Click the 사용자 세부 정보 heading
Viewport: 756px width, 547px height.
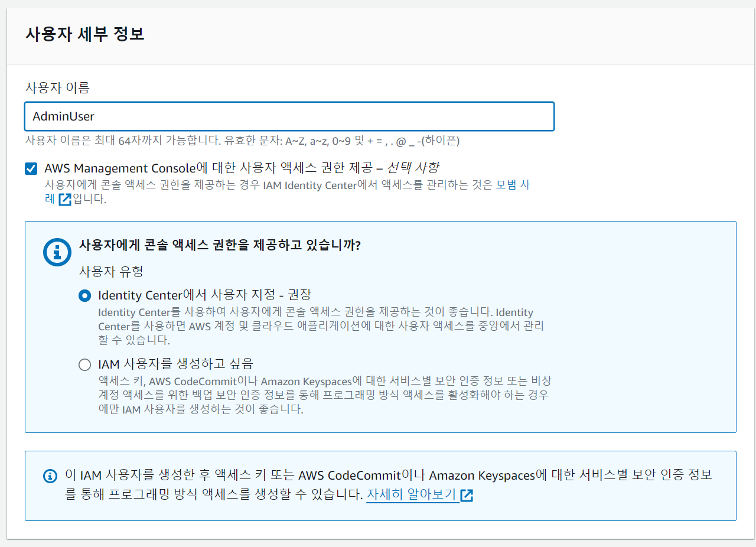pyautogui.click(x=85, y=34)
